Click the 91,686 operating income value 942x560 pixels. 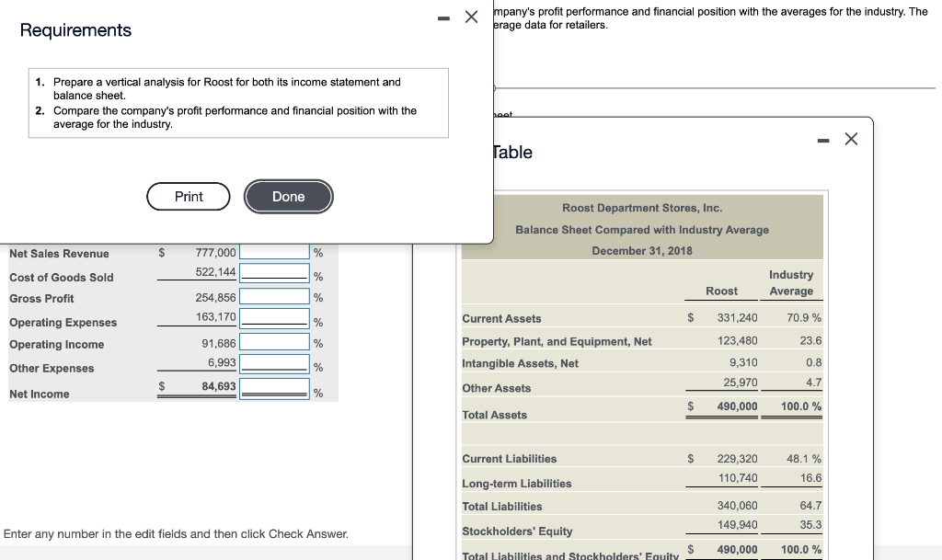pos(219,343)
